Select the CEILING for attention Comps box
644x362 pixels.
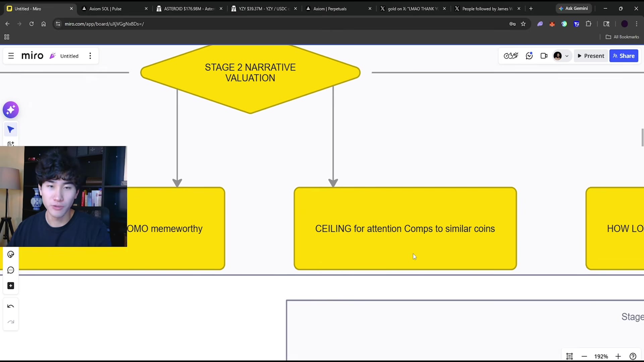point(405,229)
